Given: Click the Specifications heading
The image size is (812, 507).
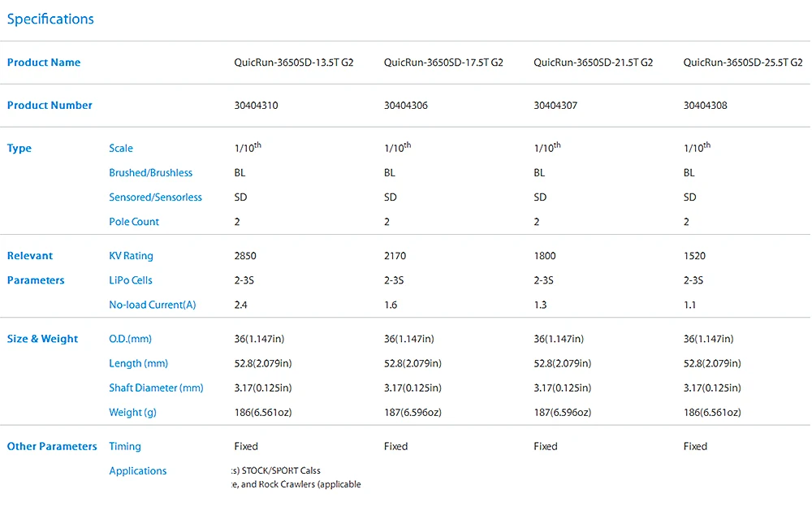Looking at the screenshot, I should [x=50, y=19].
